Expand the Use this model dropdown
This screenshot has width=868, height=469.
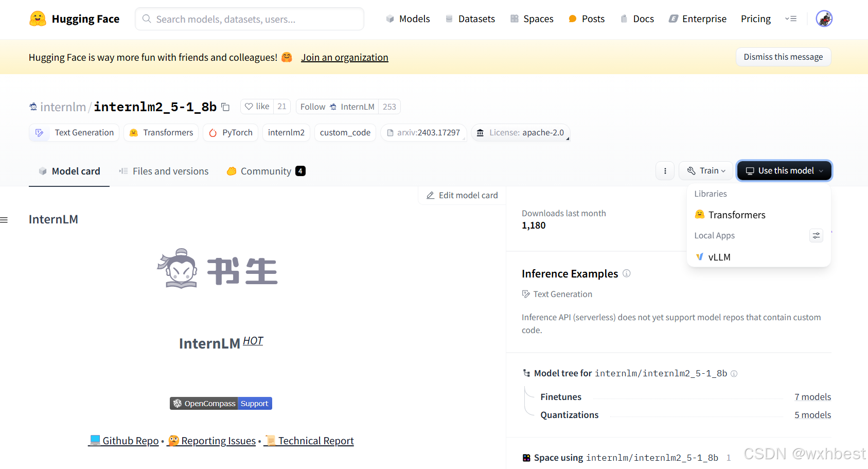coord(784,171)
